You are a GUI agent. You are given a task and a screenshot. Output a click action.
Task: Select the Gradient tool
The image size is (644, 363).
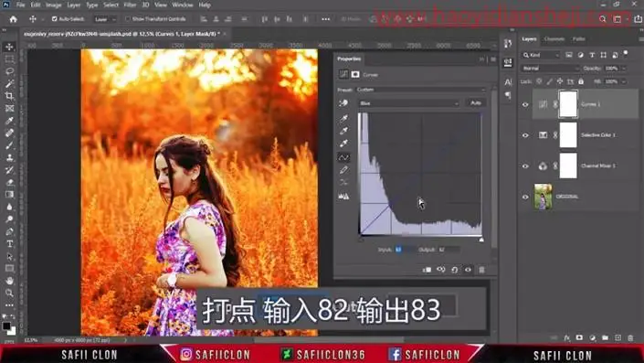(9, 195)
